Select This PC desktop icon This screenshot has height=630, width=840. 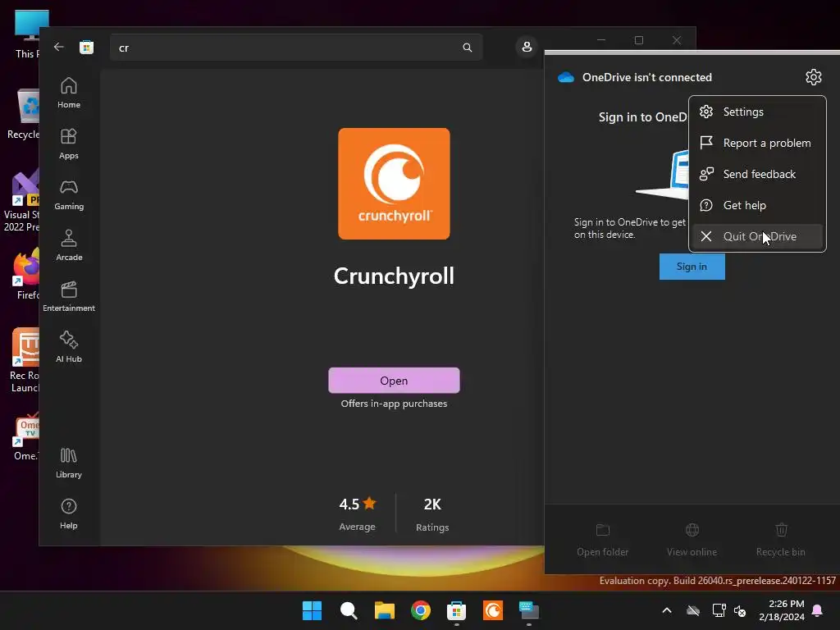tap(30, 33)
